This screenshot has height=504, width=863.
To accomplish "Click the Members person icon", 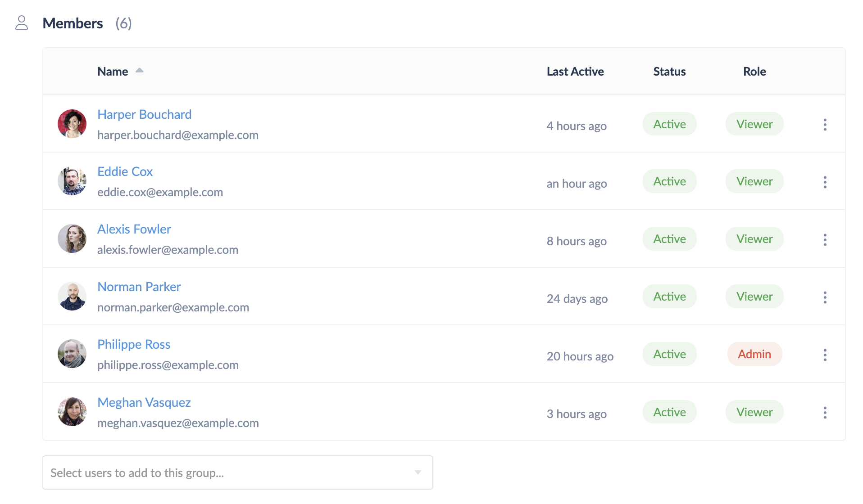I will coord(22,23).
